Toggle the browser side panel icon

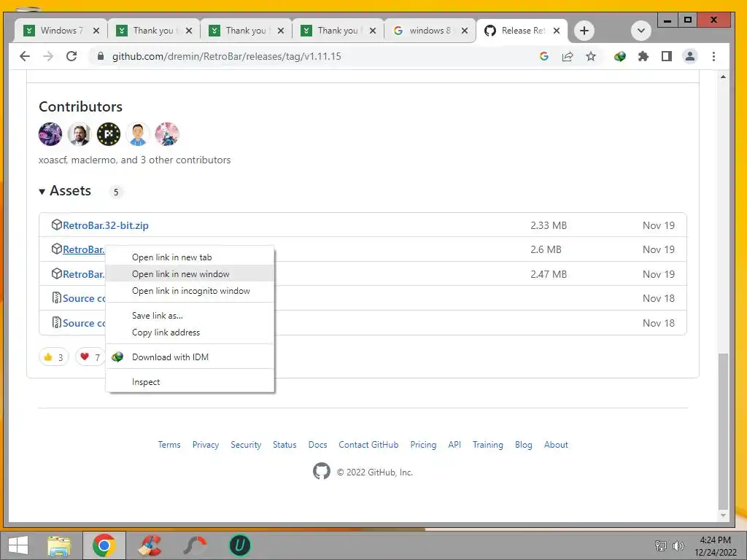[667, 57]
